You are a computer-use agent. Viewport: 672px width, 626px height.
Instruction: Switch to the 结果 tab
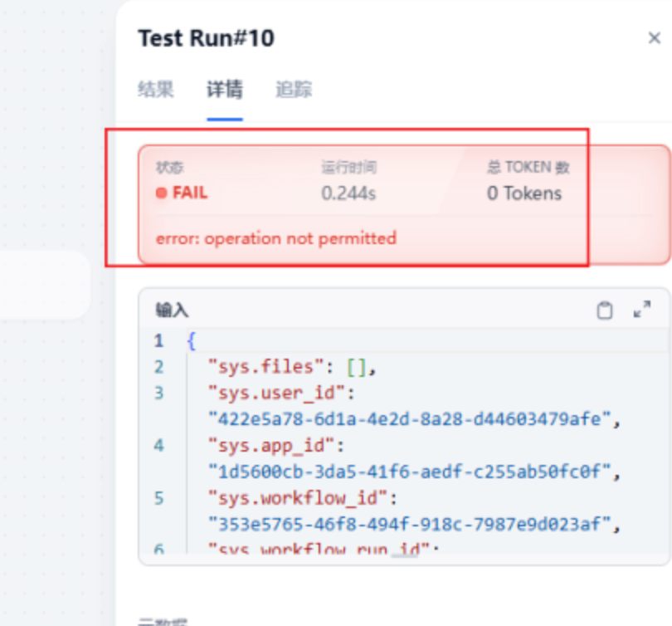click(x=156, y=90)
